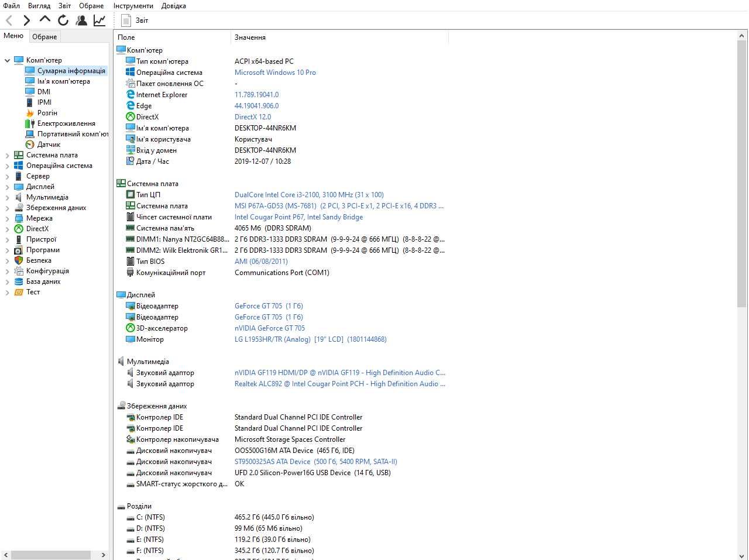Expand the Мультимедіа tree node
This screenshot has height=560, width=749.
(x=7, y=197)
